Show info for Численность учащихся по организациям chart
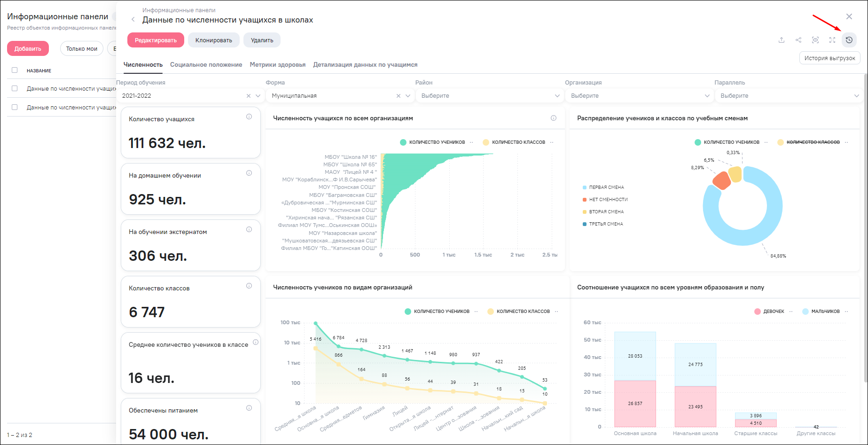 click(554, 118)
